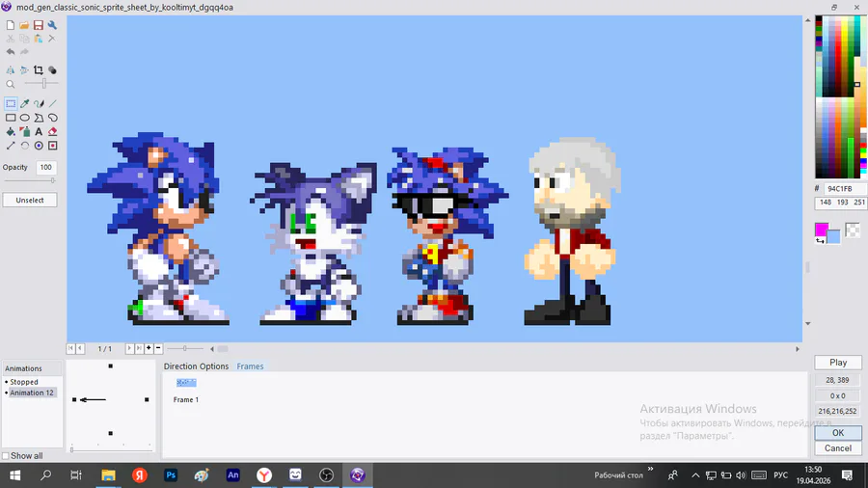Click the Zoom magnifier icon
Viewport: 868px width, 488px height.
tap(11, 84)
